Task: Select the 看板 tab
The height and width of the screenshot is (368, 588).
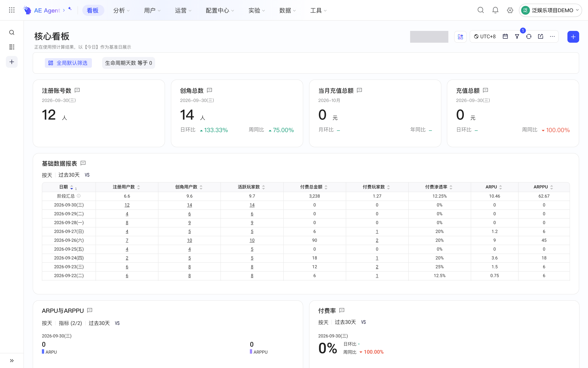Action: click(x=93, y=10)
